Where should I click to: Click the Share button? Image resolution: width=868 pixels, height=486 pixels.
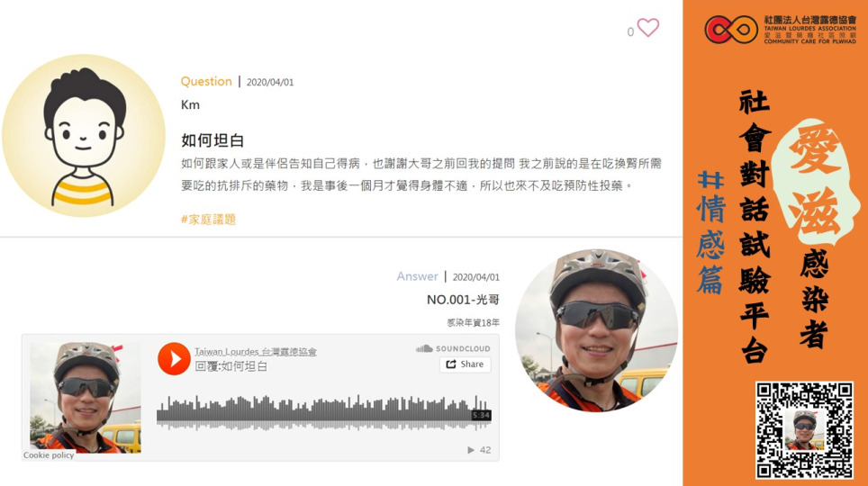coord(465,364)
